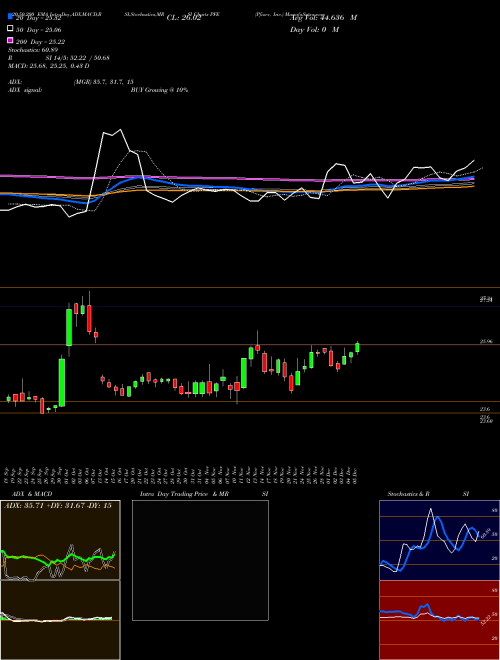500x660 pixels.
Task: Click the white 50 Day EMA legend swatch
Action: [x=10, y=29]
